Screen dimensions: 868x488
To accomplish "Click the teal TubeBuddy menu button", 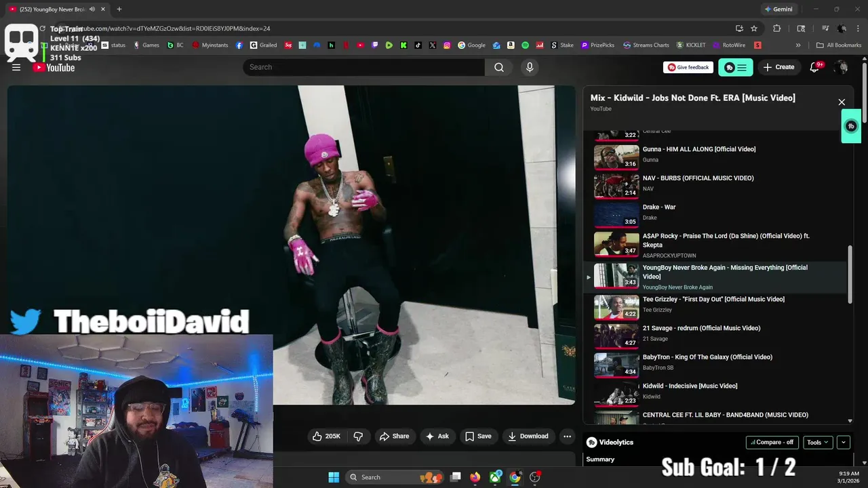I will (x=736, y=67).
